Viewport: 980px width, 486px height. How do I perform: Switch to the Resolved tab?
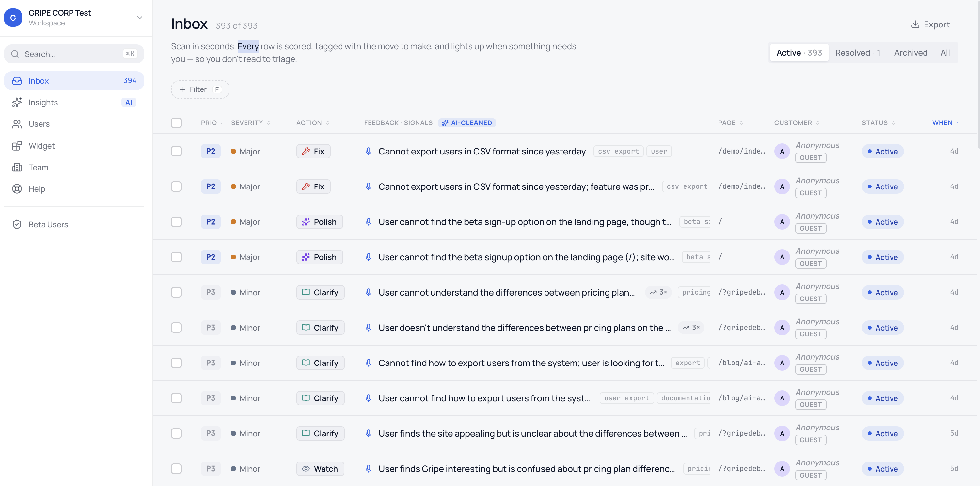pyautogui.click(x=858, y=53)
